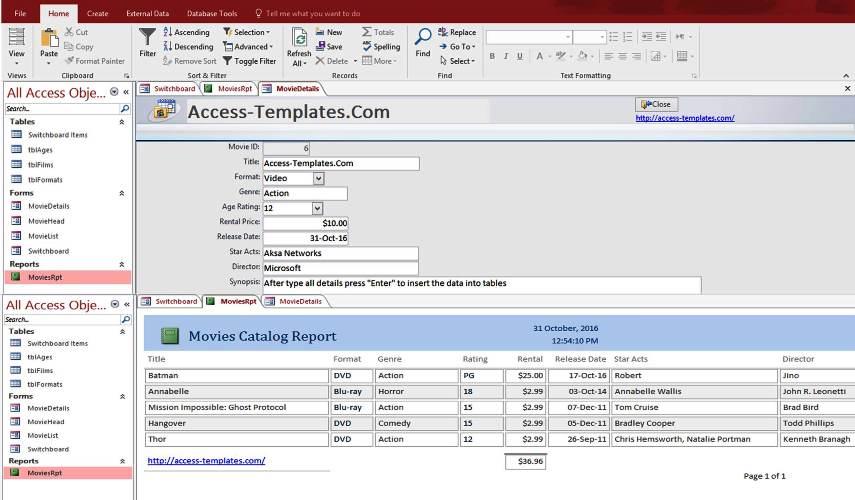Align text left

[609, 56]
